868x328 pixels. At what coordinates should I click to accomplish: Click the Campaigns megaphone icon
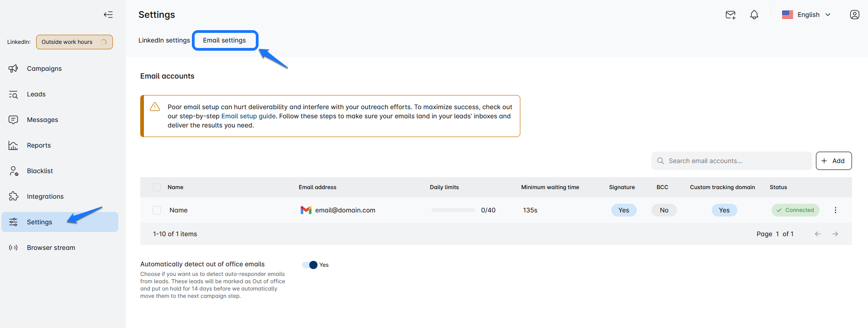(x=13, y=69)
